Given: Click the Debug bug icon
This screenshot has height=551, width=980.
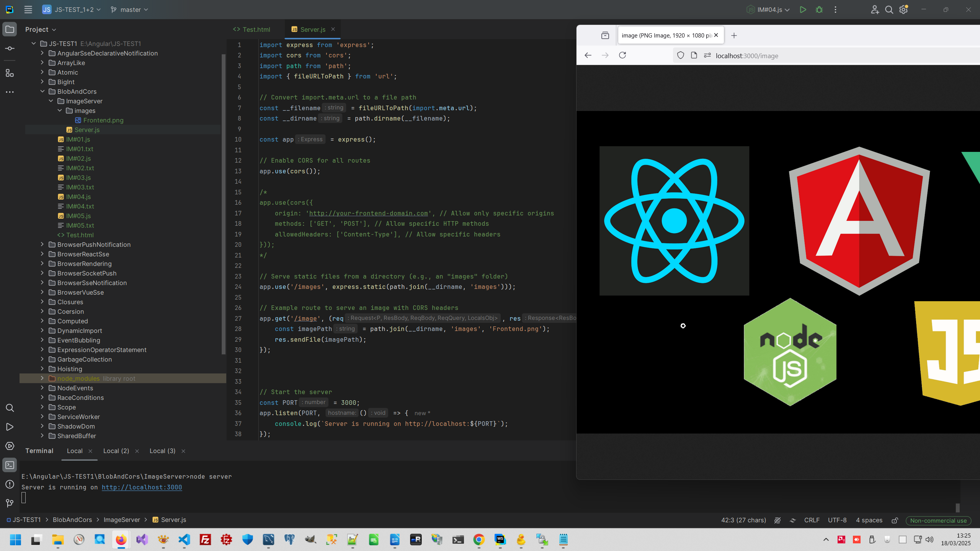Looking at the screenshot, I should pyautogui.click(x=819, y=10).
